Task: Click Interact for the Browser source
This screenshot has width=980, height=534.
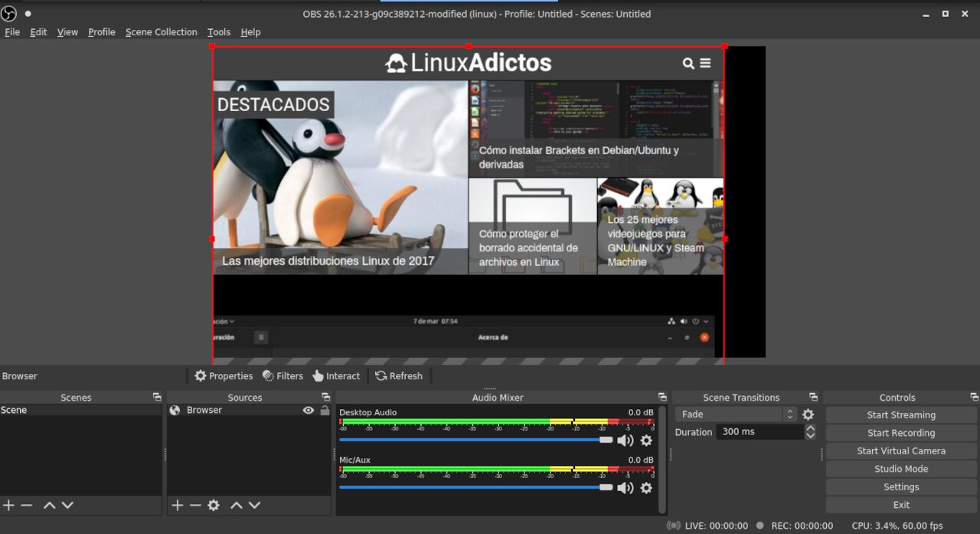Action: (x=335, y=376)
